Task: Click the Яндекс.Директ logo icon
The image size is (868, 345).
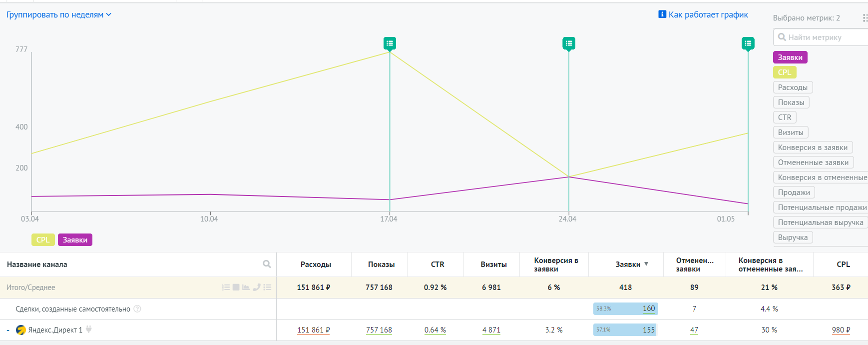Action: (x=21, y=330)
